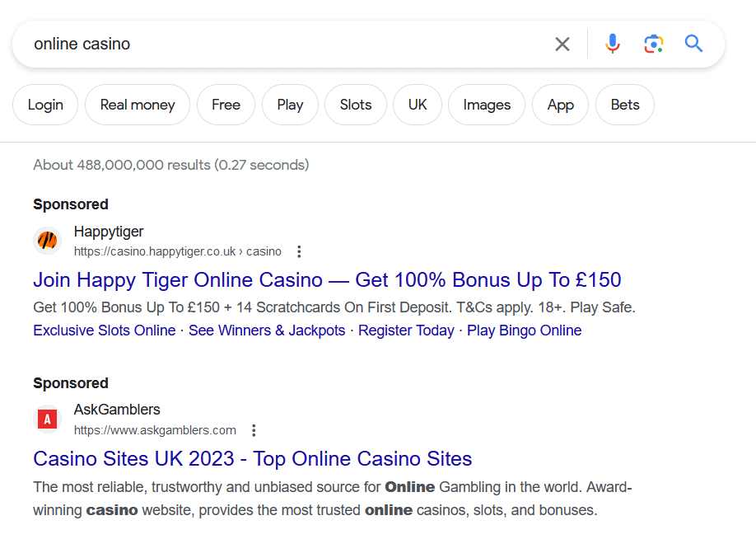The height and width of the screenshot is (539, 756).
Task: Open Casino Sites UK 2023 headline
Action: click(x=252, y=458)
